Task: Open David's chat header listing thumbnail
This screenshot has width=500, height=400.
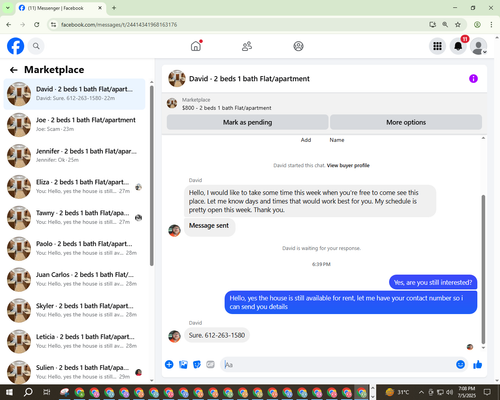Action: point(177,79)
